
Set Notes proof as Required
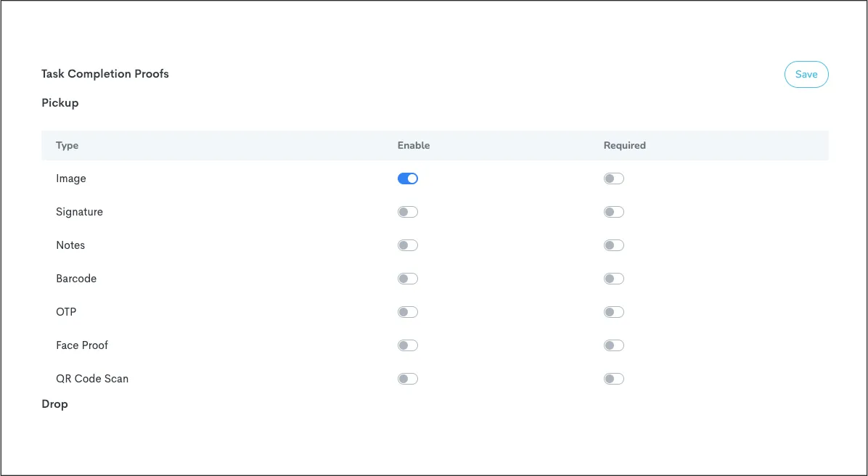(613, 245)
